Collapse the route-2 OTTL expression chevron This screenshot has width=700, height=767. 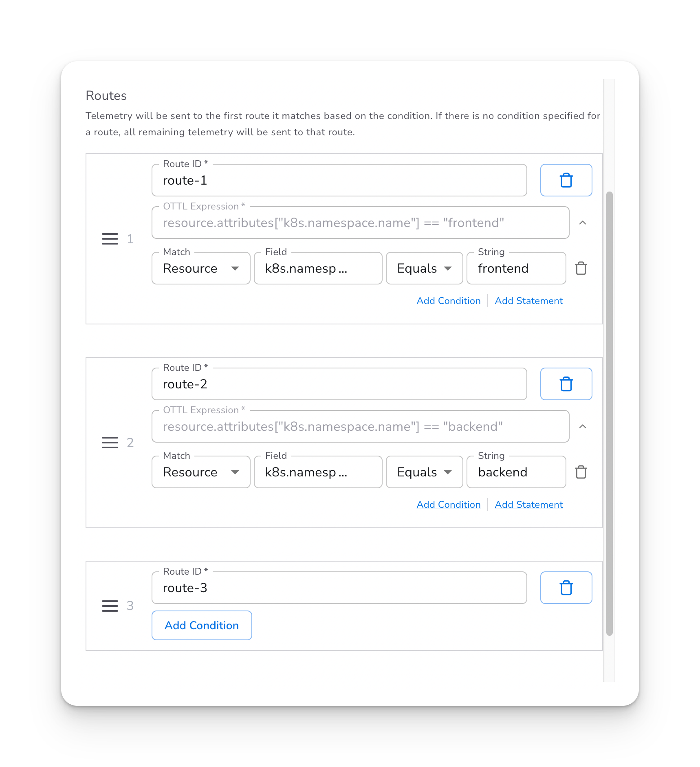[582, 427]
